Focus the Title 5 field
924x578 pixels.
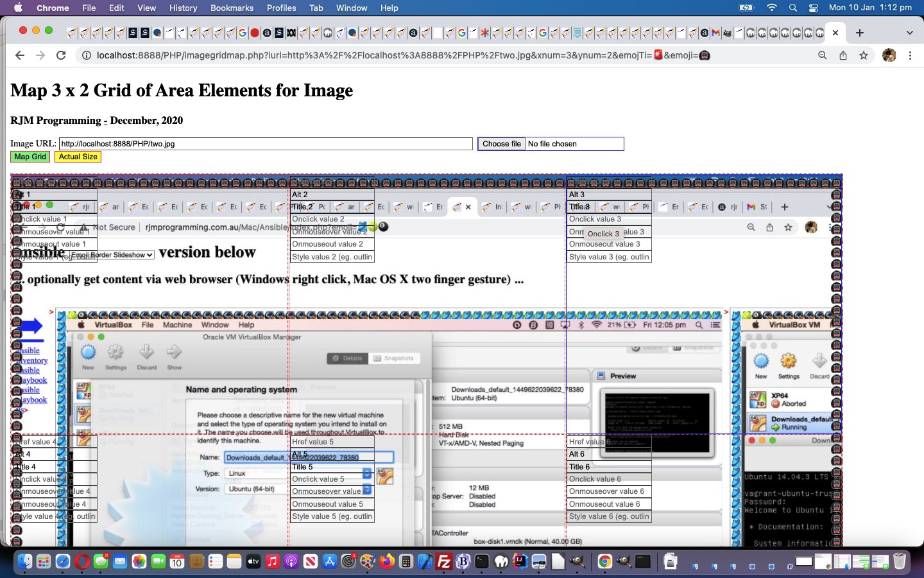pos(332,467)
